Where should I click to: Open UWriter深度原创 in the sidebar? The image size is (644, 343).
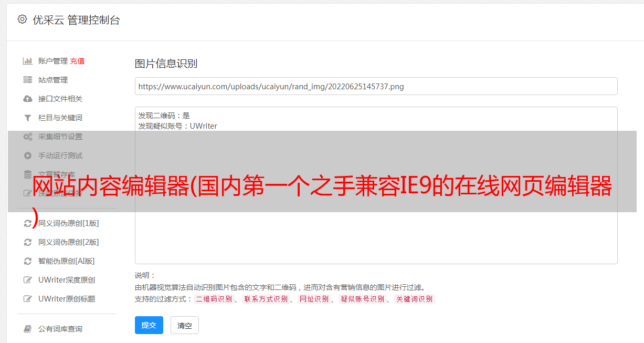pos(67,280)
